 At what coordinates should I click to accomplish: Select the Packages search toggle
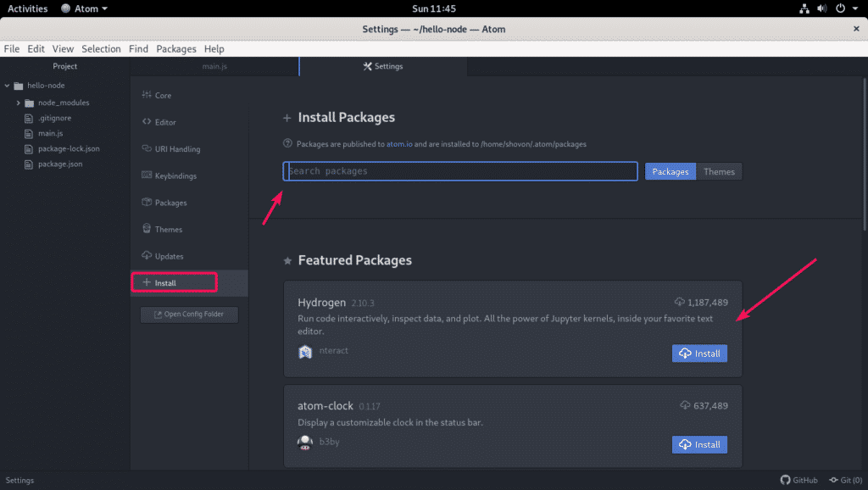tap(670, 171)
